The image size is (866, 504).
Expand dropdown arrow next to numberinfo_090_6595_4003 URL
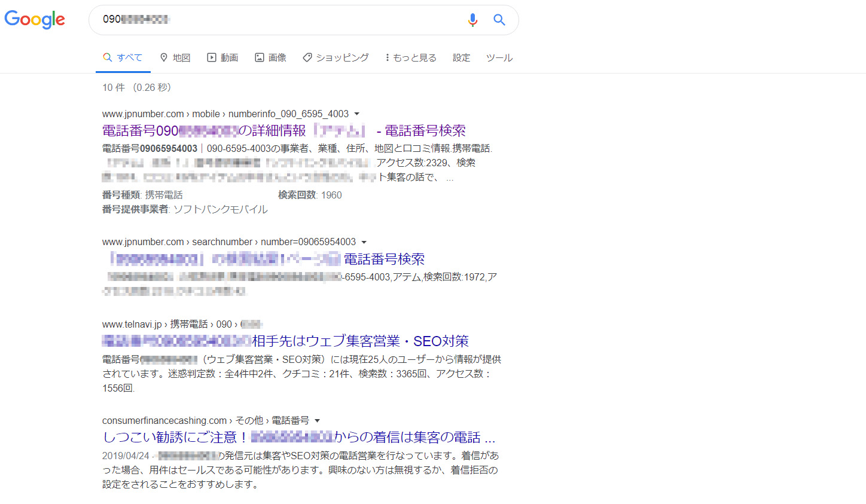point(357,114)
